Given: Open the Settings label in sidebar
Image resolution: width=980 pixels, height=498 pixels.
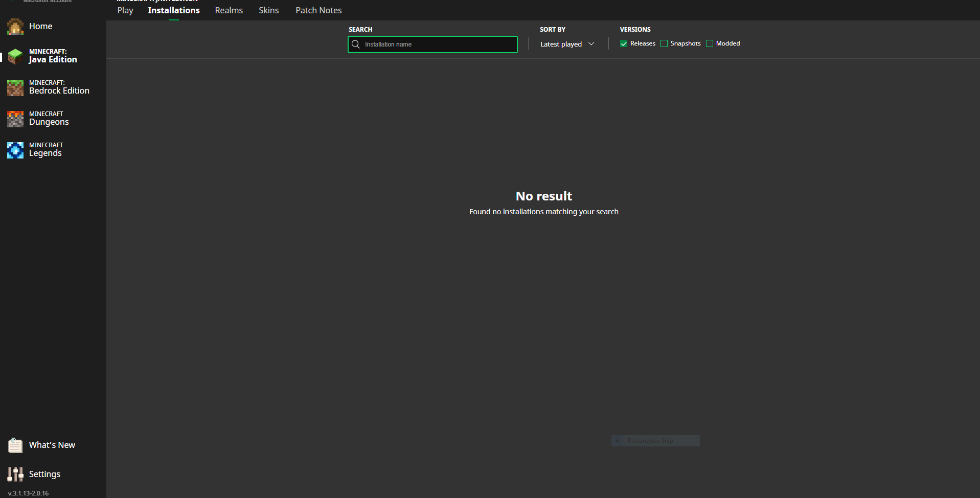Looking at the screenshot, I should tap(44, 474).
